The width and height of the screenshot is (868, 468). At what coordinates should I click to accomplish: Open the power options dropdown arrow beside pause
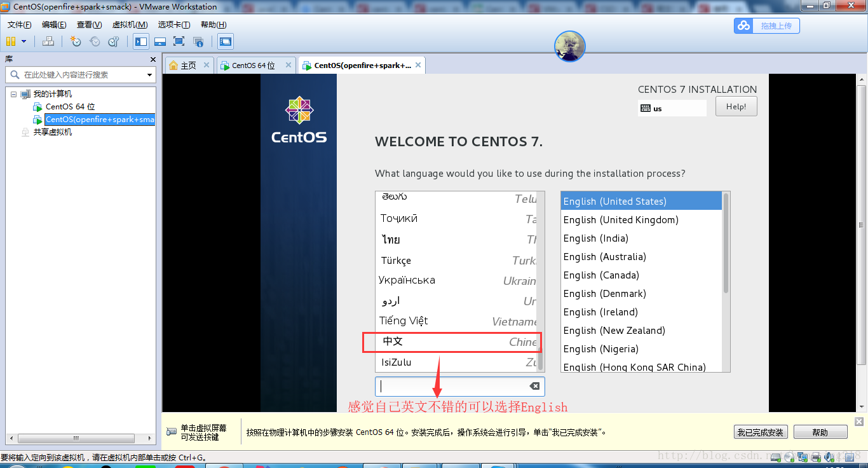coord(24,41)
